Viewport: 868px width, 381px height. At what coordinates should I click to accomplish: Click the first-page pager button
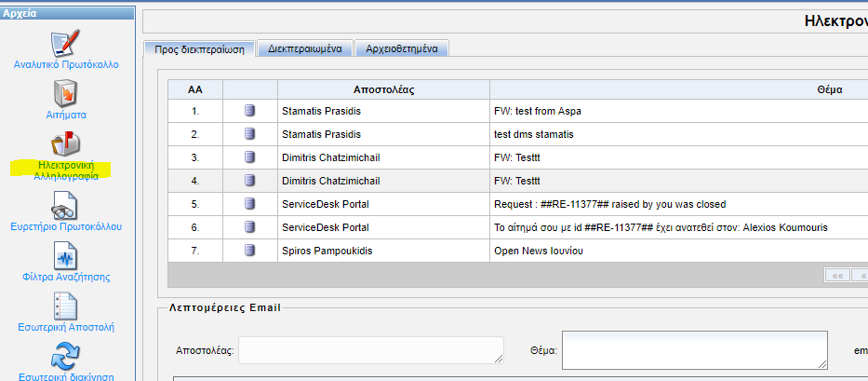(x=837, y=276)
